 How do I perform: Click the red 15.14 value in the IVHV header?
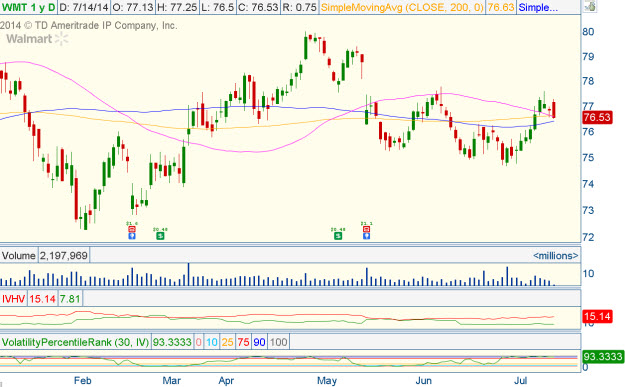(x=42, y=299)
